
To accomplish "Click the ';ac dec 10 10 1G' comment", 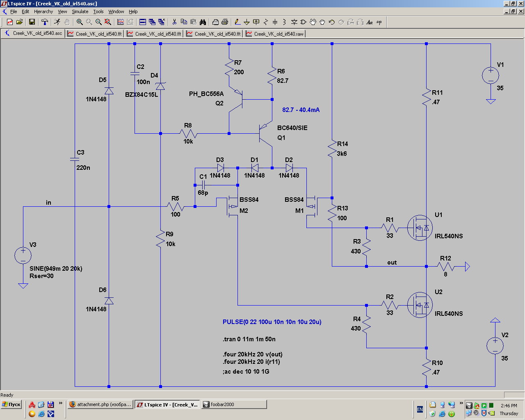I will (x=246, y=372).
